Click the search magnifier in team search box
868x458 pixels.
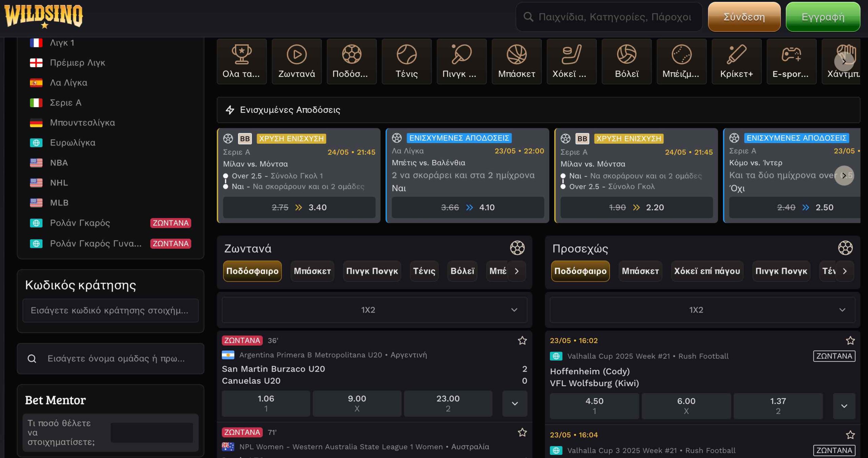point(32,358)
